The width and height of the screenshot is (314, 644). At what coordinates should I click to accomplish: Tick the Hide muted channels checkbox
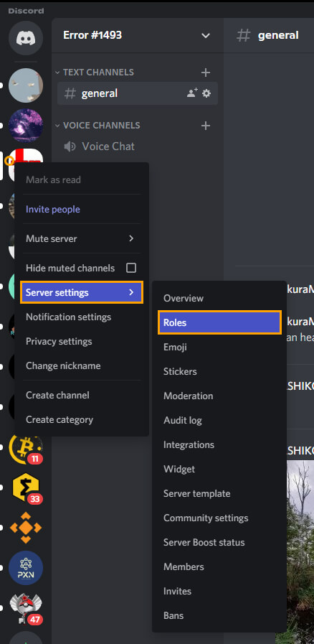(131, 268)
